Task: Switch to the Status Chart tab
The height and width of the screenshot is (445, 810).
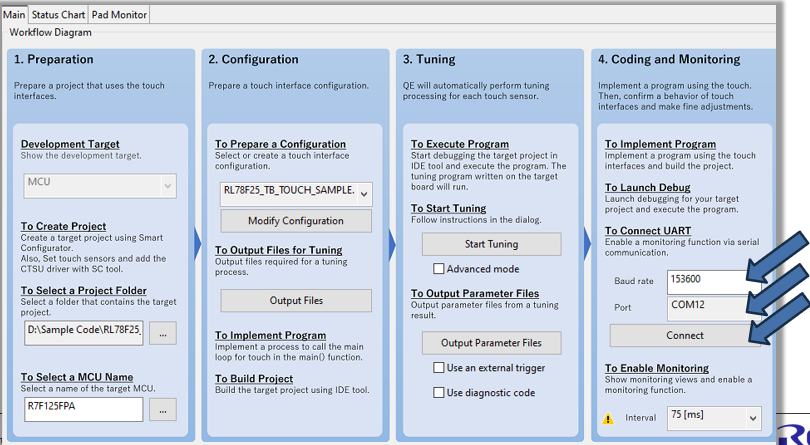Action: pyautogui.click(x=58, y=15)
